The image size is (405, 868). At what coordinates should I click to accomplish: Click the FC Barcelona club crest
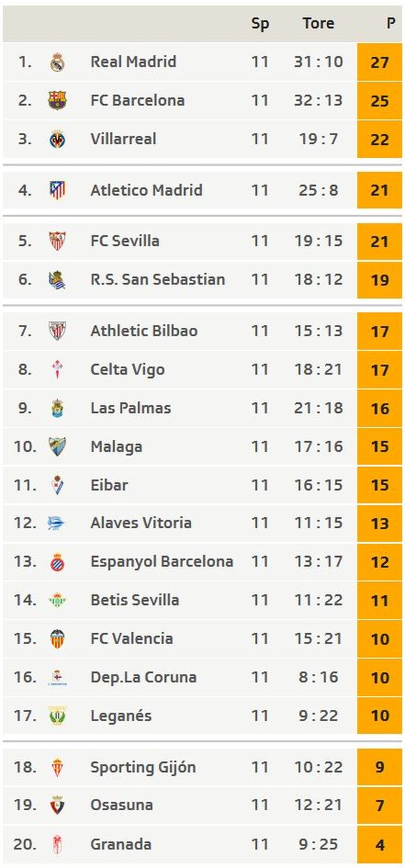(57, 100)
